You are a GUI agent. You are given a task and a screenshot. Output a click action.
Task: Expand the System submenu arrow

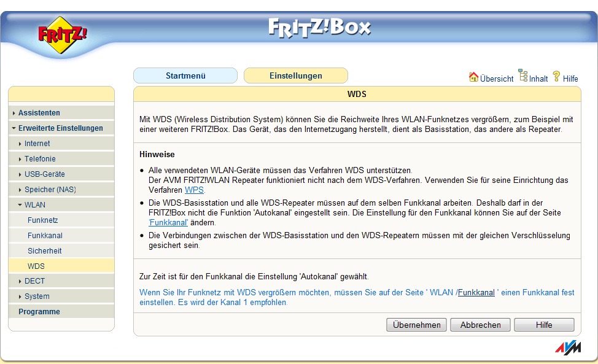[20, 296]
